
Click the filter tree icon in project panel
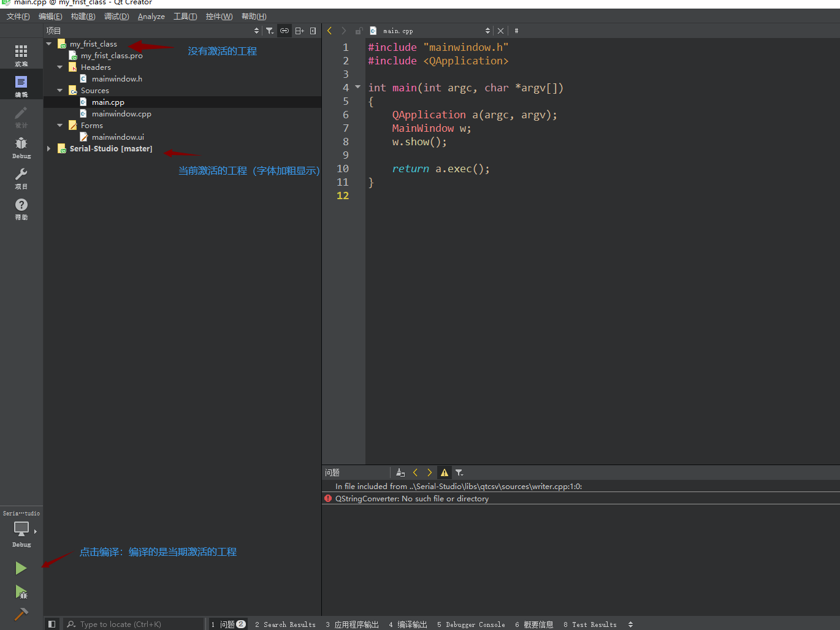270,31
